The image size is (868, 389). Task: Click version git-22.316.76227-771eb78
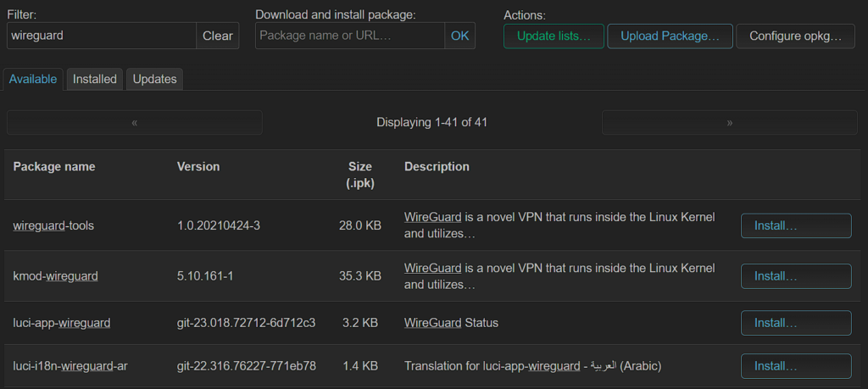tap(247, 366)
